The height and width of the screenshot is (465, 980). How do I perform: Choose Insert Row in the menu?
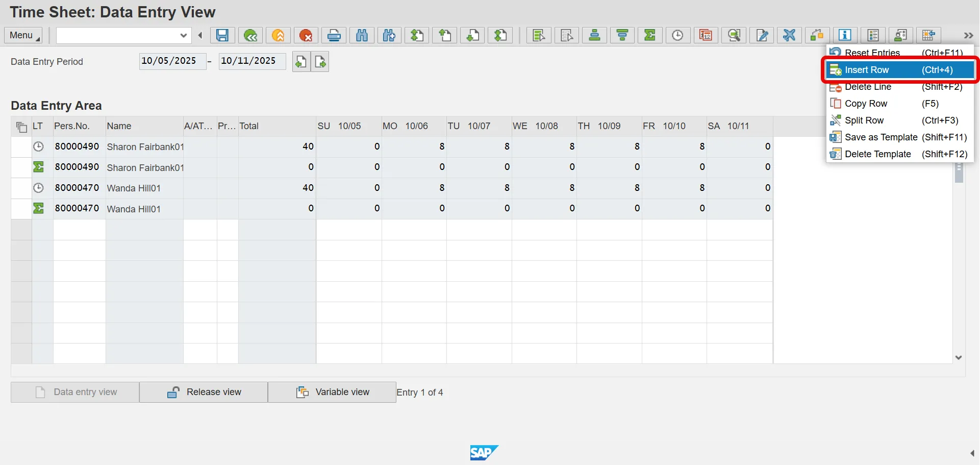tap(900, 70)
